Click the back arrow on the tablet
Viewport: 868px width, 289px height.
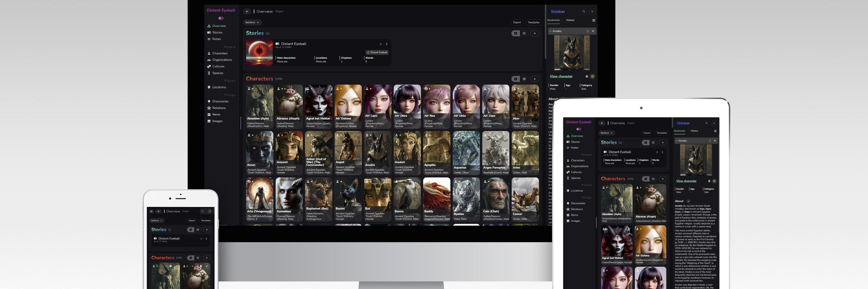(x=602, y=123)
